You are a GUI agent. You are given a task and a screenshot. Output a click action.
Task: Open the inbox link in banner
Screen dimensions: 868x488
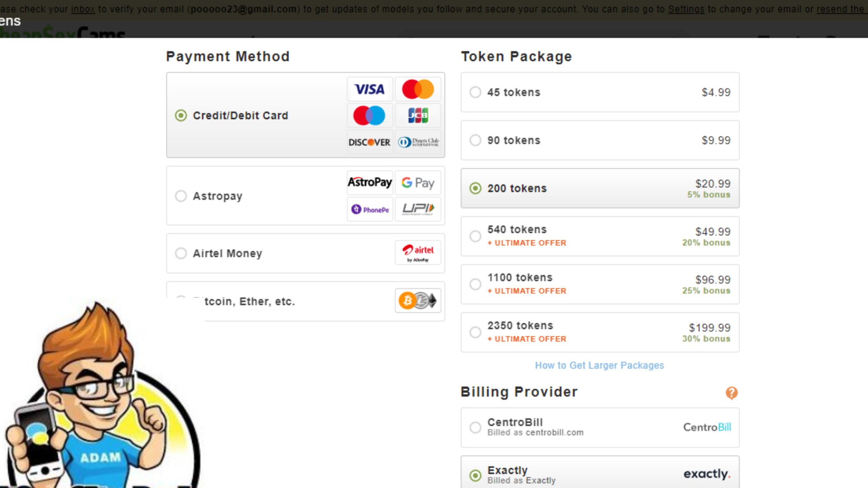(x=83, y=9)
